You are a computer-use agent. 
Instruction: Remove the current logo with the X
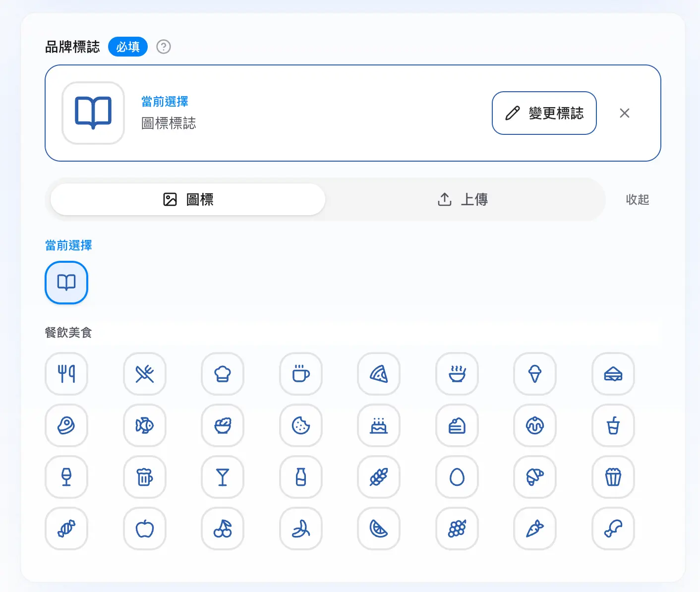625,113
